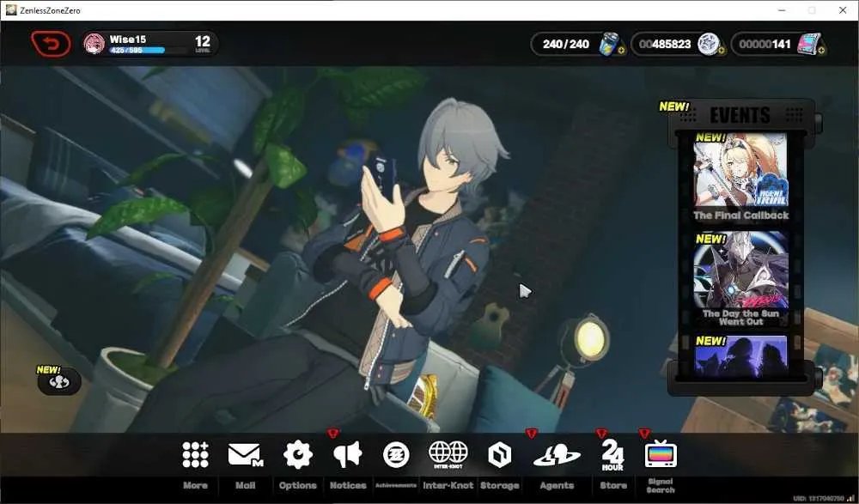The width and height of the screenshot is (859, 504).
Task: Open the third partially visible event thumbnail
Action: 740,356
